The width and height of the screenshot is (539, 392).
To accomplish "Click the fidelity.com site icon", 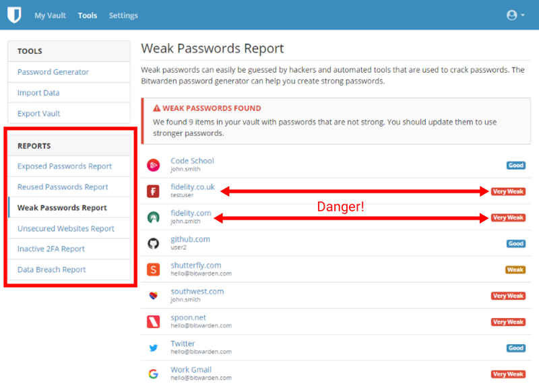I will tap(154, 218).
